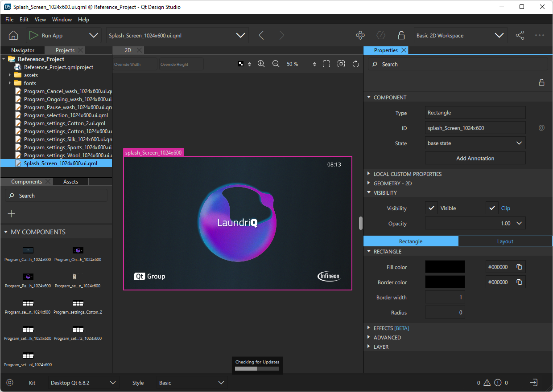This screenshot has width=553, height=392.
Task: Click the reset view refresh icon
Action: coord(355,64)
